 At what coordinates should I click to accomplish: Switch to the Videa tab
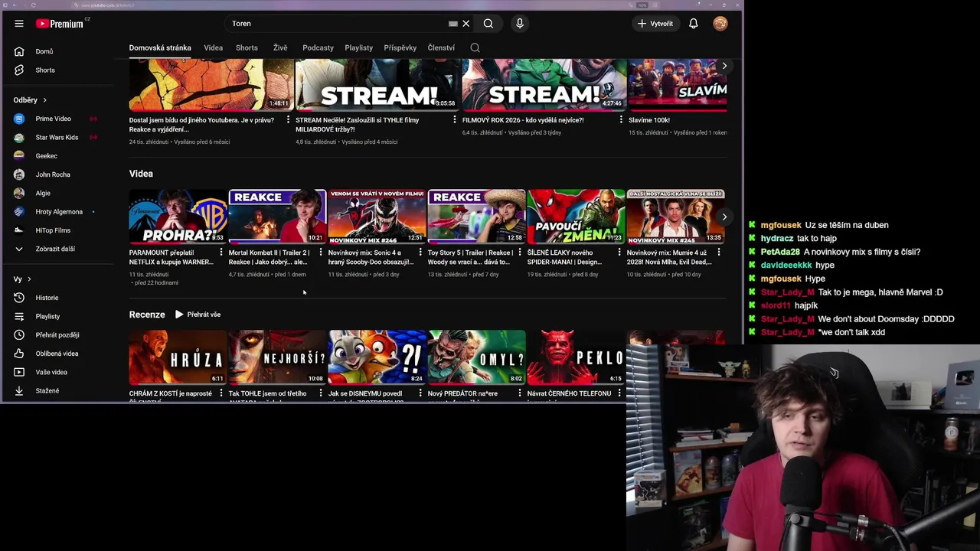pos(214,47)
